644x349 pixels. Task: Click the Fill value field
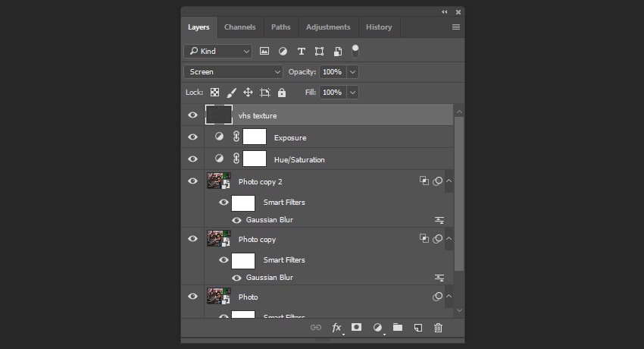click(x=333, y=93)
